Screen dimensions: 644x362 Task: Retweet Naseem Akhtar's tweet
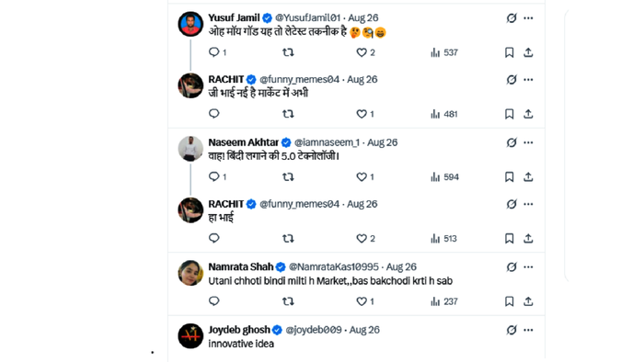click(288, 177)
